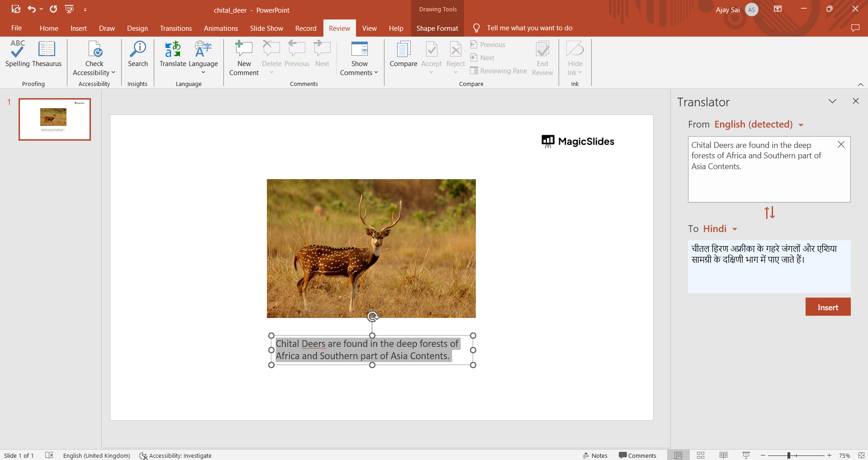868x460 pixels.
Task: Select slide 1 thumbnail
Action: (x=55, y=119)
